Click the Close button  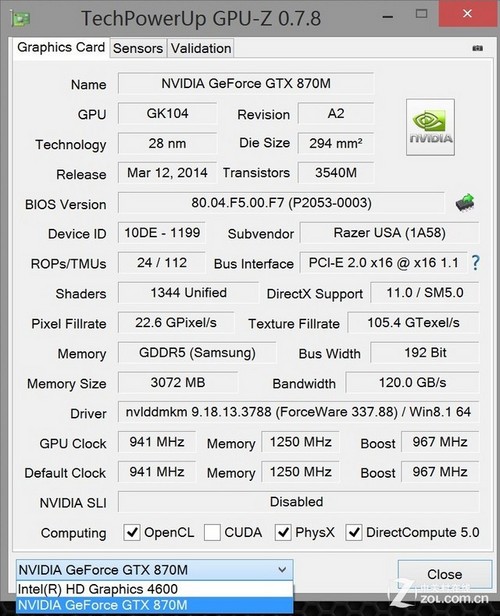pos(445,574)
